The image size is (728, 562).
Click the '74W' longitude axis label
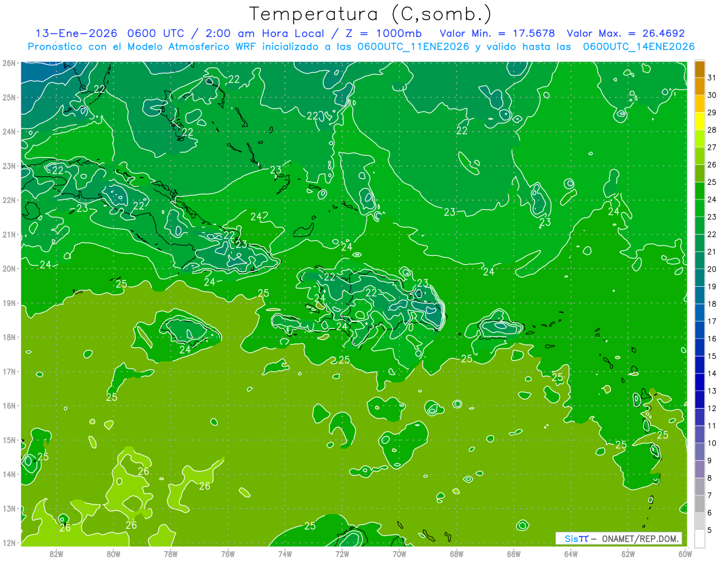(285, 554)
